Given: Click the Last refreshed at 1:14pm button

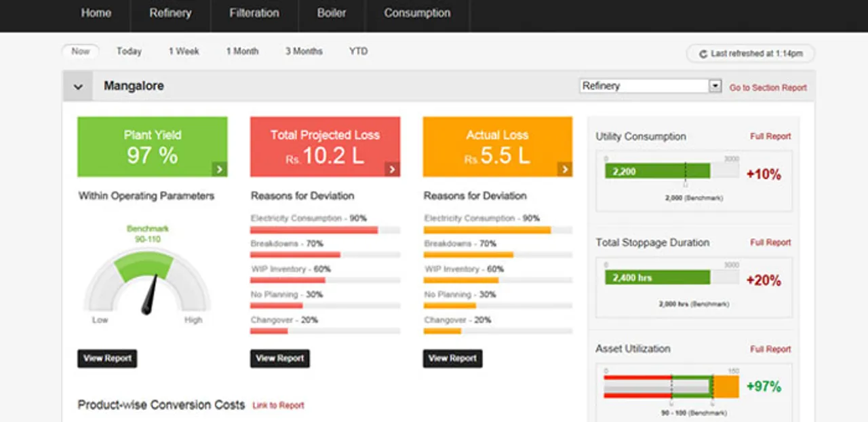Looking at the screenshot, I should [x=751, y=54].
